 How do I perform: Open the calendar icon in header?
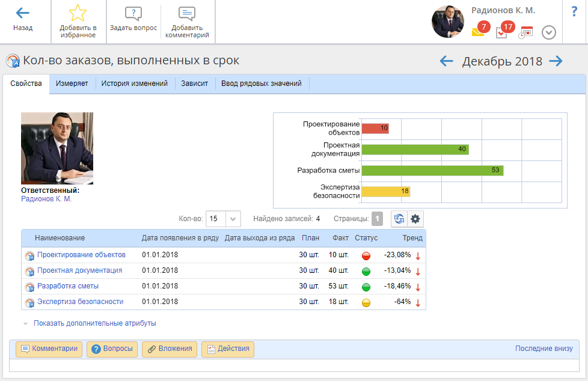(x=526, y=32)
